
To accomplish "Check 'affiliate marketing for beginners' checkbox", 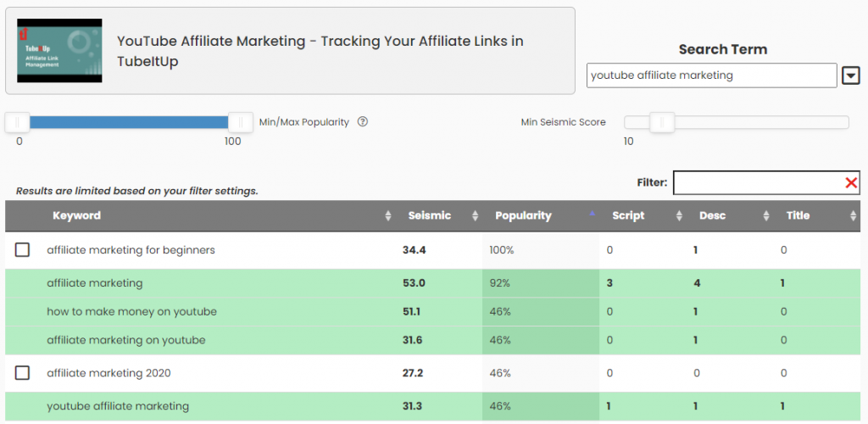I will pos(22,250).
